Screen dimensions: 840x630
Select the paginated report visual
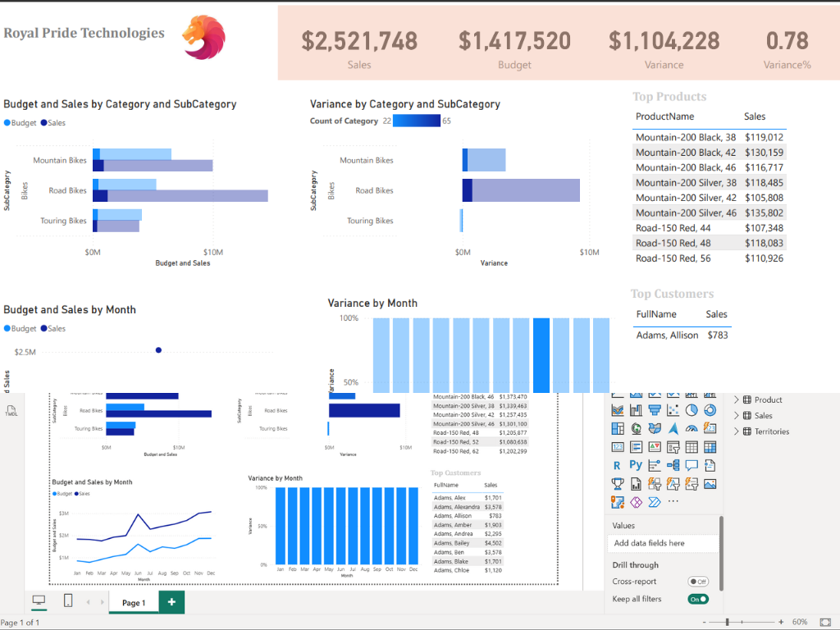pyautogui.click(x=636, y=484)
